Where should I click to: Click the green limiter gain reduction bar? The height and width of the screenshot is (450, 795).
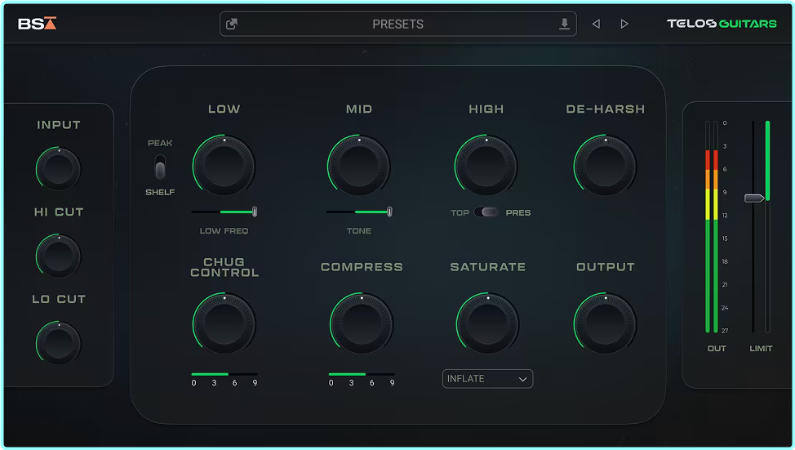click(768, 161)
